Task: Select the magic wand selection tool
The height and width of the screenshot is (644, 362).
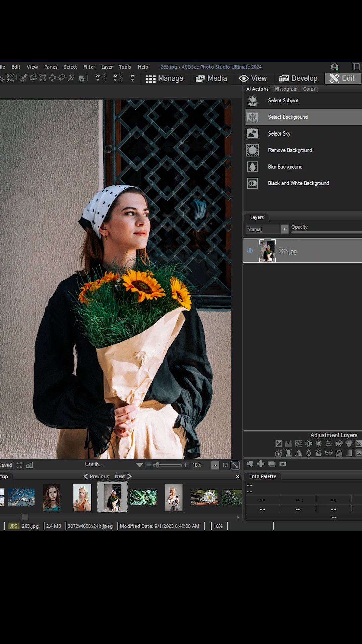Action: click(x=71, y=78)
